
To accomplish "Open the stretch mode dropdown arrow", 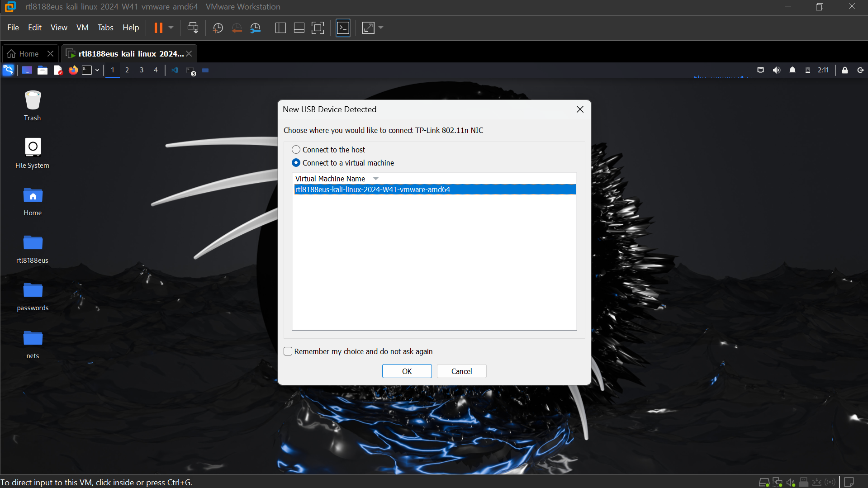I will (x=381, y=28).
